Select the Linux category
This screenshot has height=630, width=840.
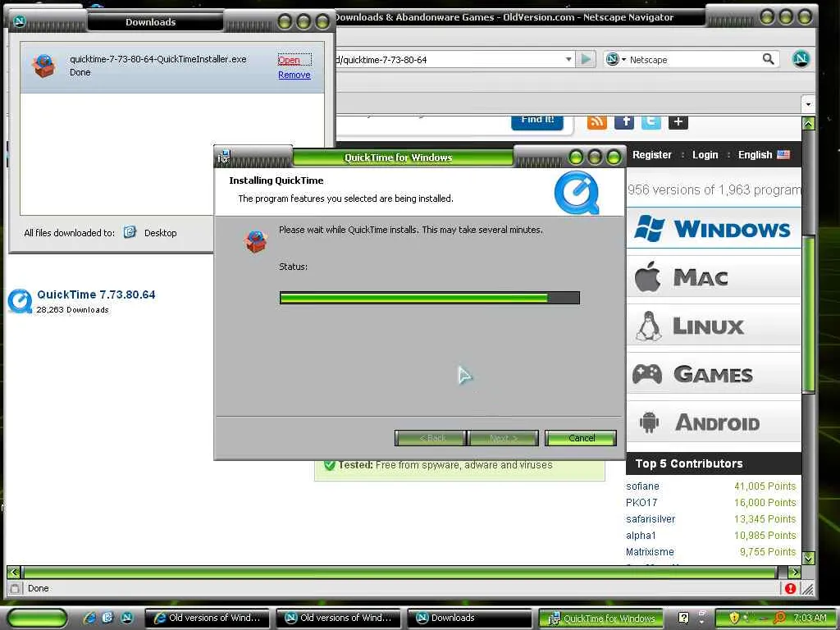714,325
